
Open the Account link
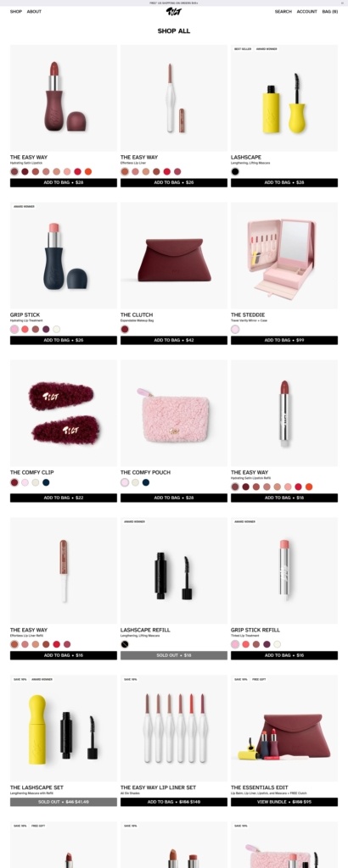click(307, 12)
